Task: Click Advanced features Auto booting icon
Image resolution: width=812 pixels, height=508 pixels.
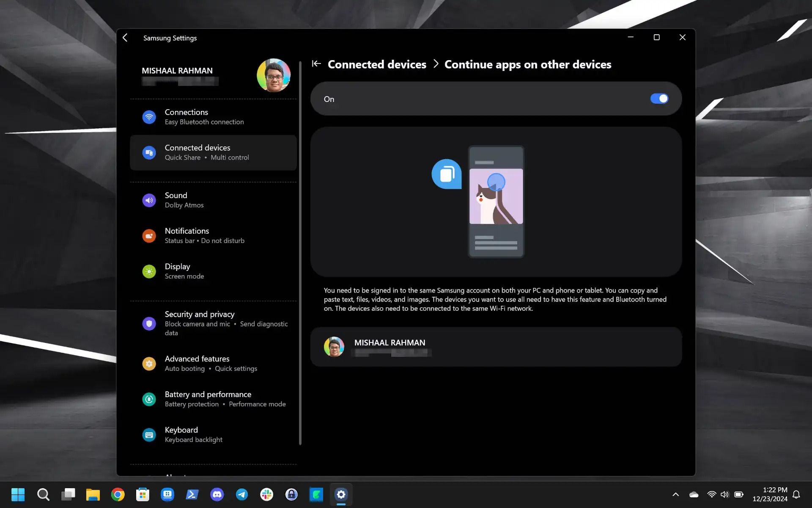Action: (x=148, y=364)
